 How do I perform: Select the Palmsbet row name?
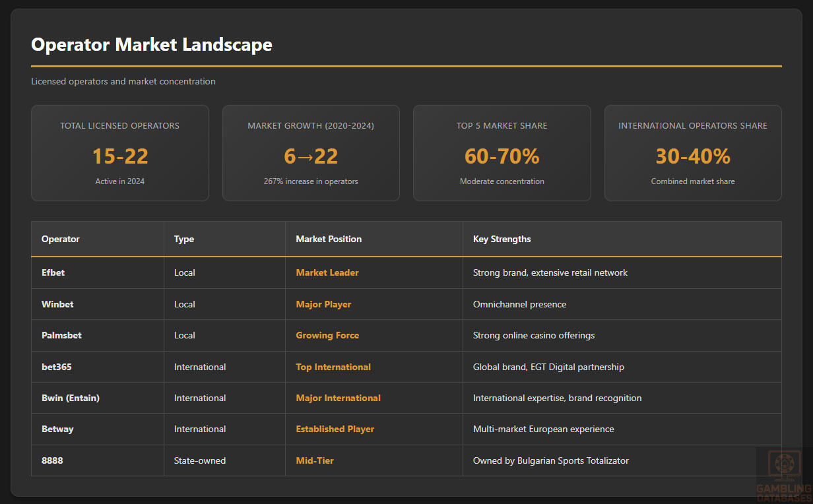click(61, 335)
